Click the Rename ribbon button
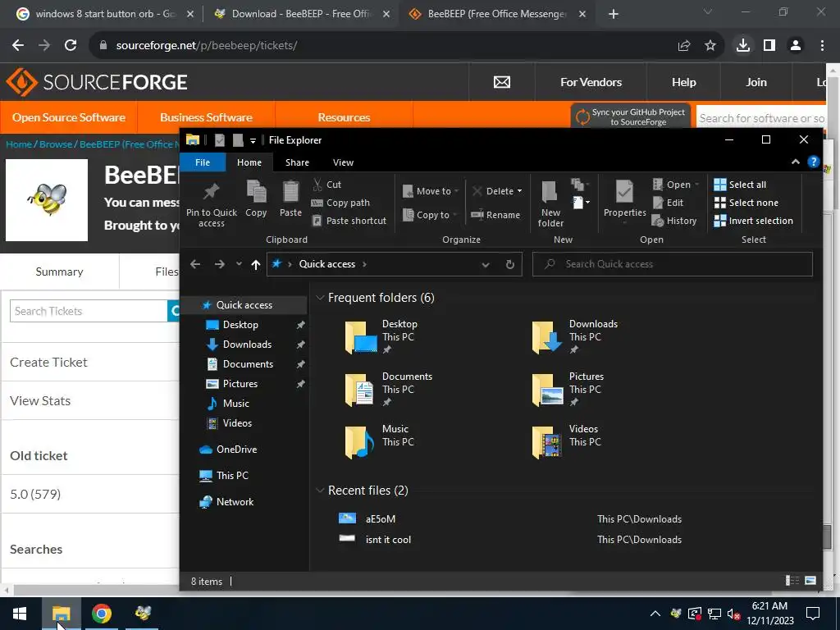840x630 pixels. (495, 215)
